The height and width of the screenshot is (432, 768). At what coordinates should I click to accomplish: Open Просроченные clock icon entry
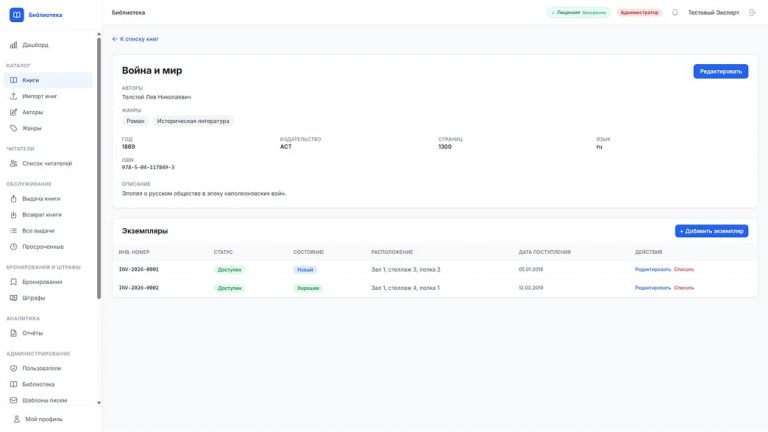point(48,247)
